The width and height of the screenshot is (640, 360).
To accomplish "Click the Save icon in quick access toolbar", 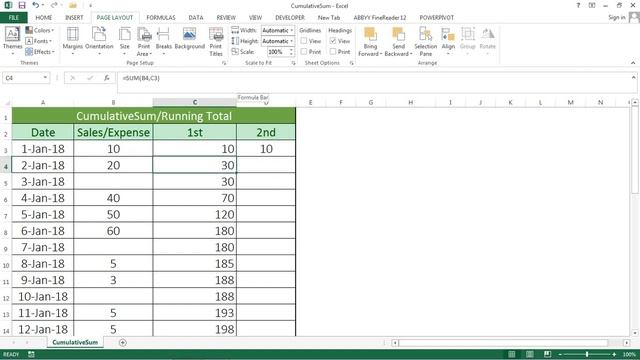I will tap(22, 5).
